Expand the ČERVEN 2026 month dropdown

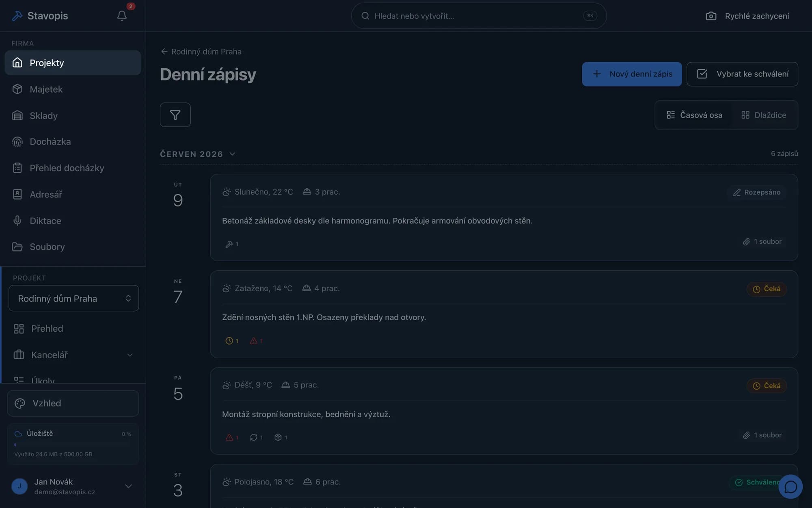[x=198, y=154]
